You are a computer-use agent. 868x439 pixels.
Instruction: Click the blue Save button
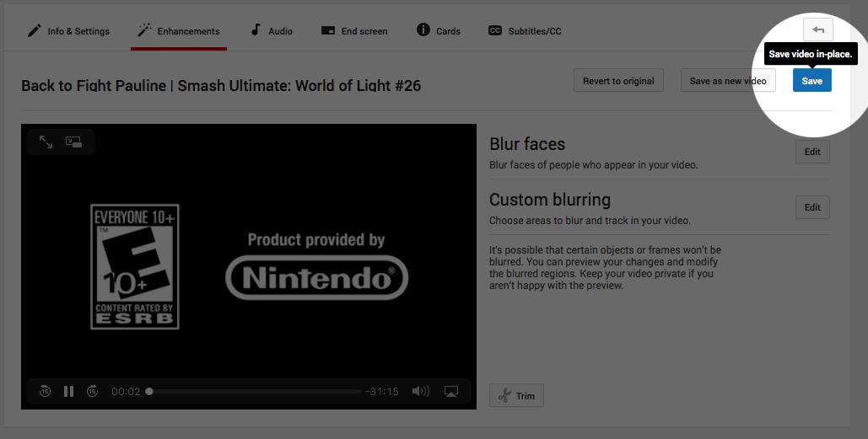[812, 81]
